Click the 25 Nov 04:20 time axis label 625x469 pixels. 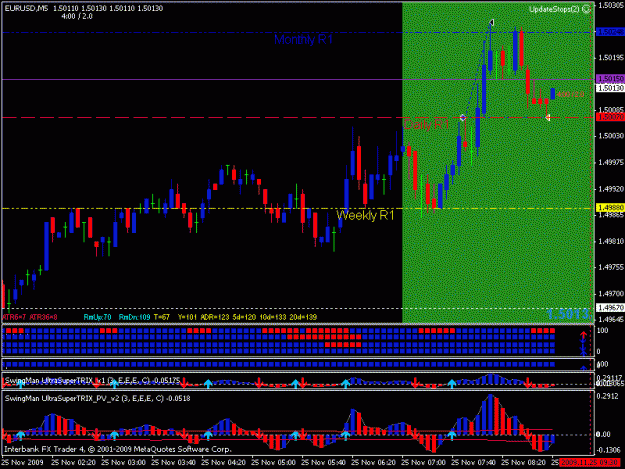tap(223, 463)
